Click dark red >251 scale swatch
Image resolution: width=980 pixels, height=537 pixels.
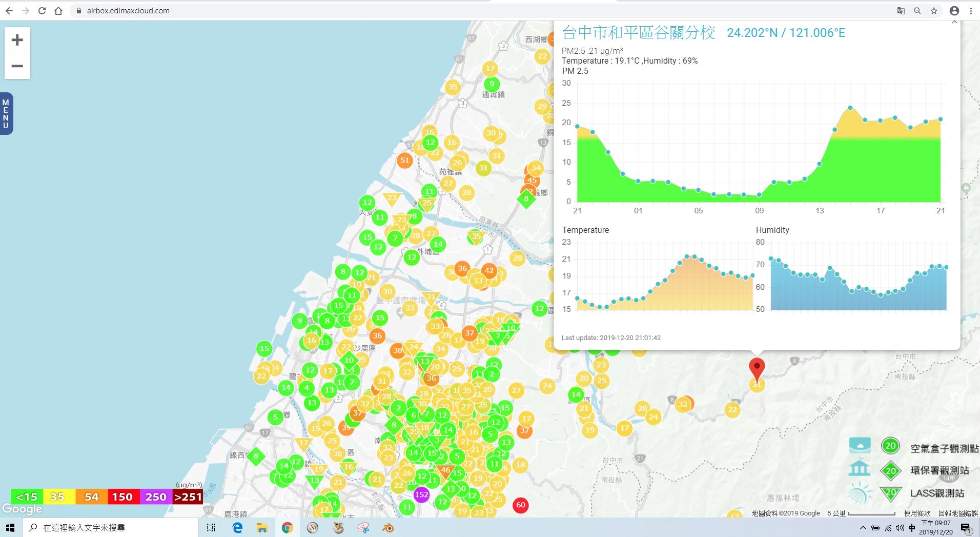point(188,496)
